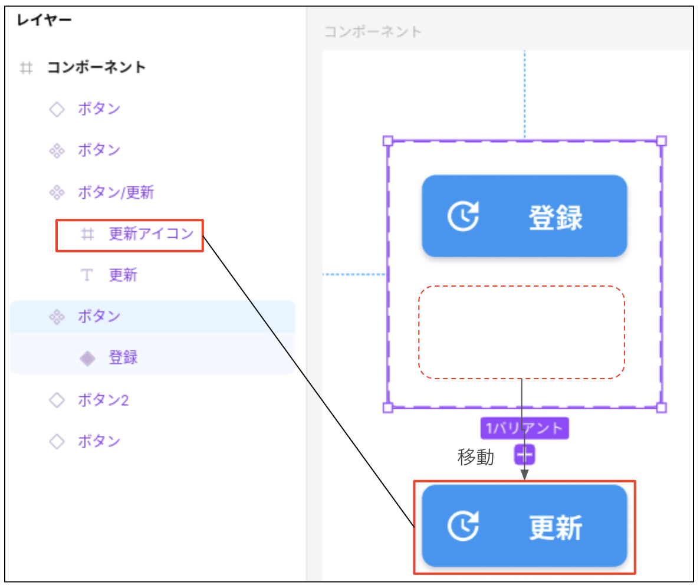This screenshot has height=588, width=700.
Task: Select the コンポーネント frame in layers list
Action: (x=97, y=67)
